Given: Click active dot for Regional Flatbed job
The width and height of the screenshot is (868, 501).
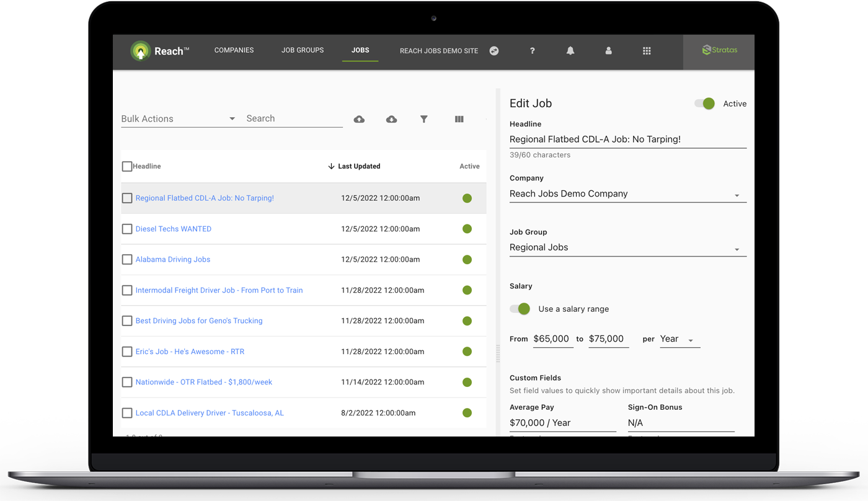Looking at the screenshot, I should [467, 198].
